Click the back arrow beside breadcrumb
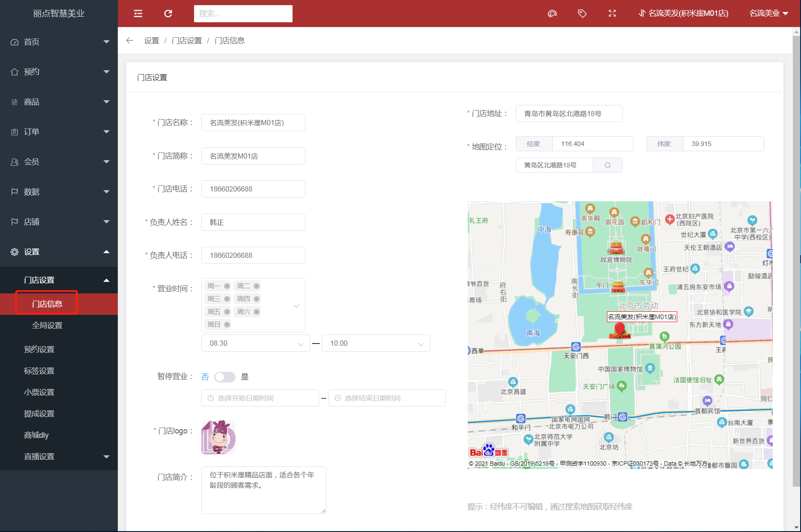Viewport: 801px width, 532px height. [130, 40]
